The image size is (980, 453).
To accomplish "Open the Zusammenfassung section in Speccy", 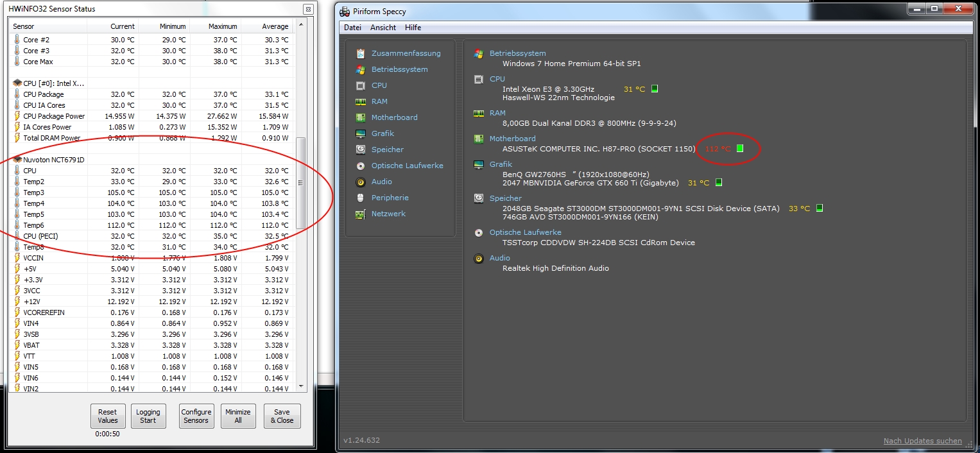I will (406, 53).
